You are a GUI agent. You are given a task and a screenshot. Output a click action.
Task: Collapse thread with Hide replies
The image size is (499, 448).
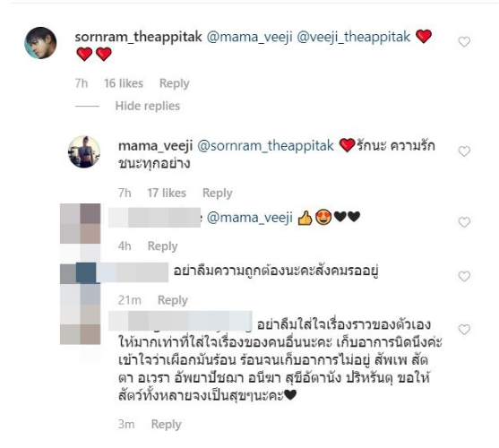pyautogui.click(x=147, y=106)
